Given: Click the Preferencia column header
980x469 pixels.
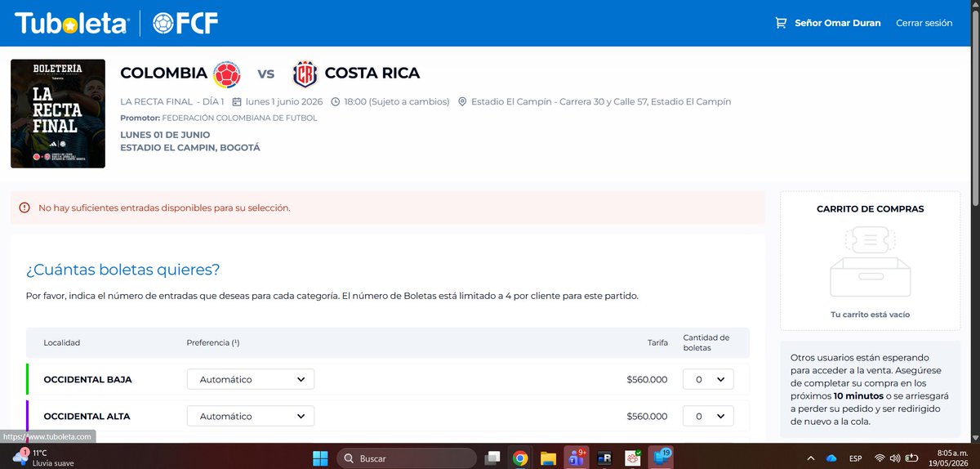Looking at the screenshot, I should click(212, 342).
